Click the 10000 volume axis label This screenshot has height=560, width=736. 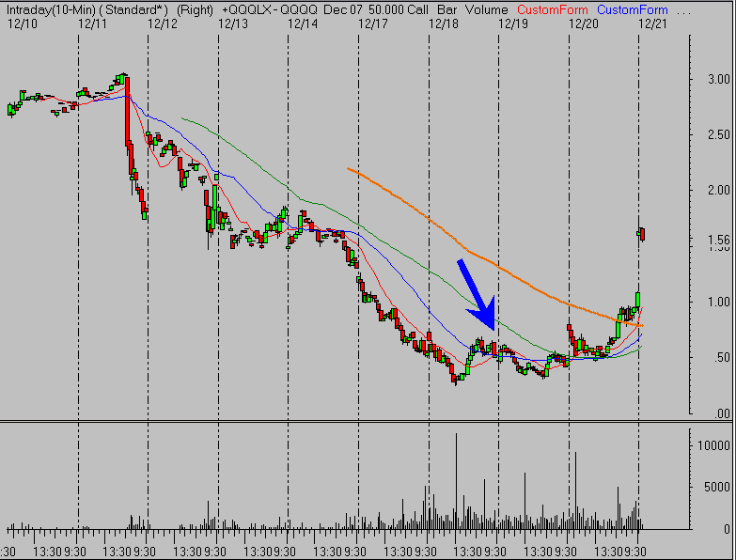[x=713, y=445]
